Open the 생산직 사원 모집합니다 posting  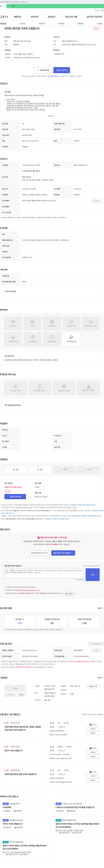pos(13,751)
